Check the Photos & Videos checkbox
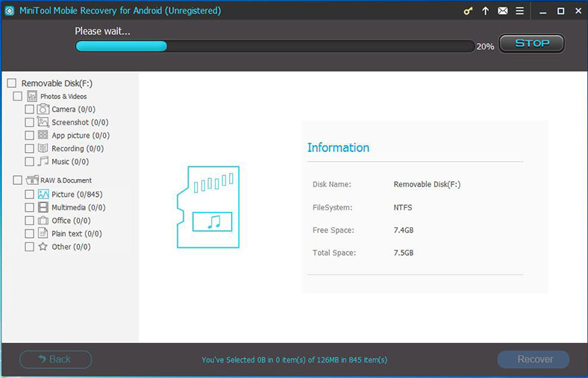 pyautogui.click(x=17, y=96)
